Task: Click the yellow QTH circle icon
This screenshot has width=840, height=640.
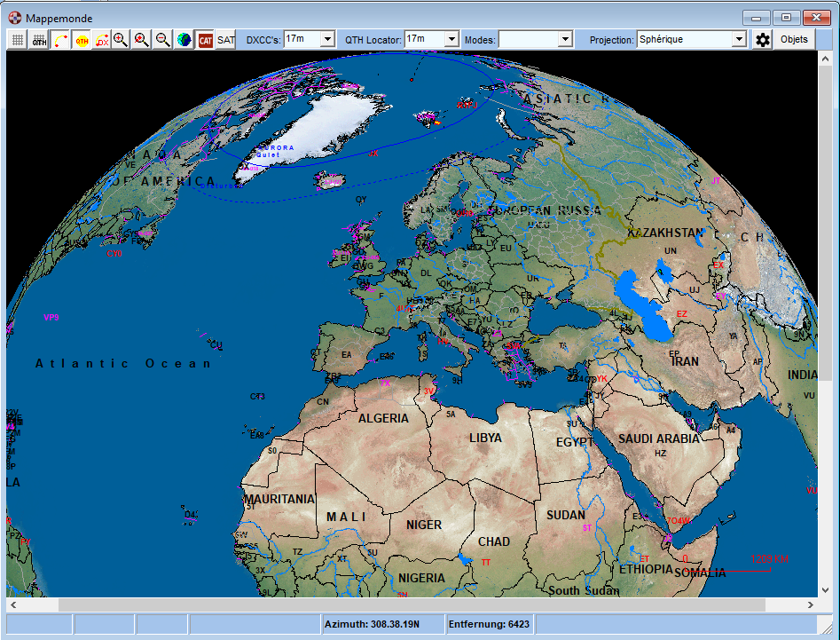Action: [x=82, y=40]
